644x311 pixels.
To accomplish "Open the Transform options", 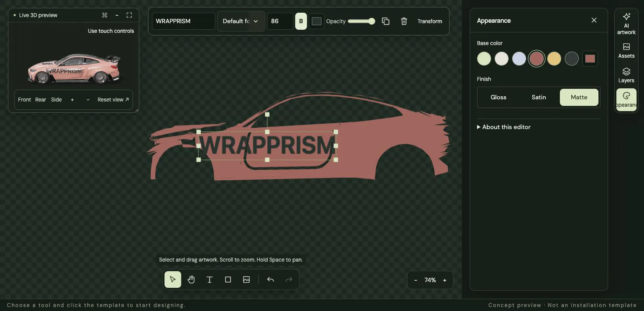I will [x=430, y=21].
